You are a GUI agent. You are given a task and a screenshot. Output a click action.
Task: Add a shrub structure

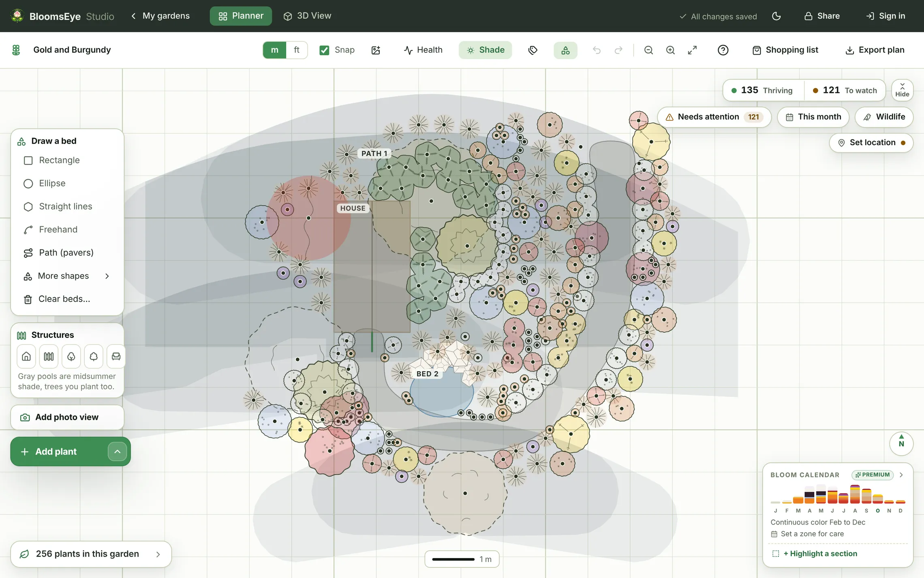point(94,357)
